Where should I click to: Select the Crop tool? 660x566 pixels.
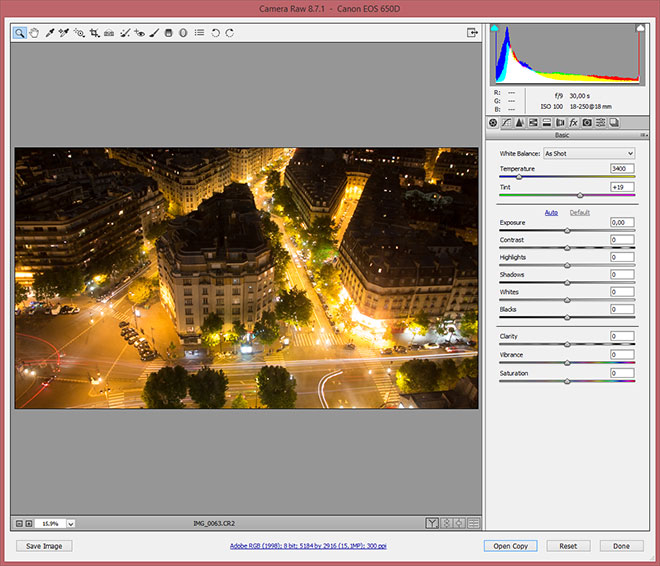click(x=94, y=33)
